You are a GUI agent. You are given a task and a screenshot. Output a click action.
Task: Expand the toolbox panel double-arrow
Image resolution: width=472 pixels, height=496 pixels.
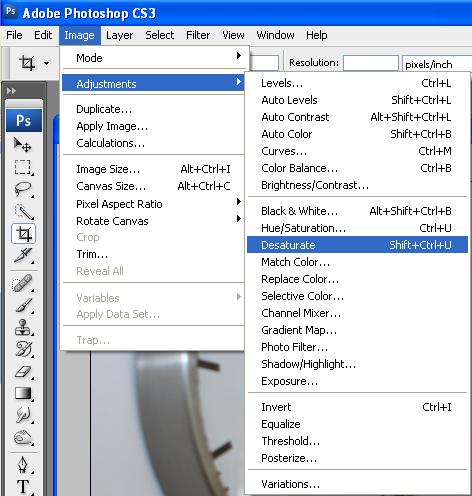tap(11, 91)
